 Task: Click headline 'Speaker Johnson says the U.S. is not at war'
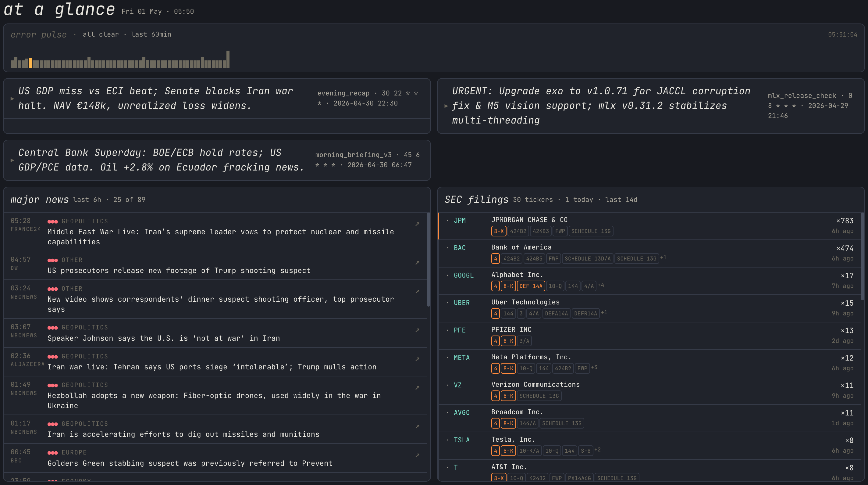(x=164, y=338)
